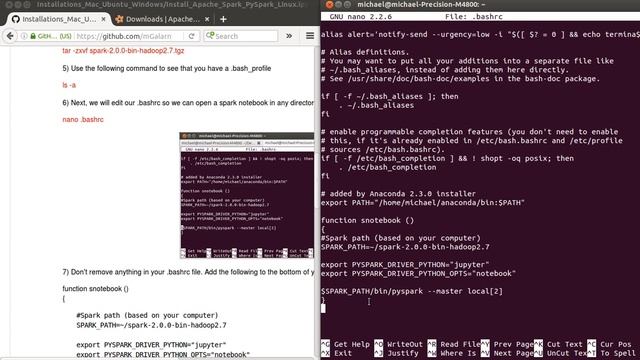Click the search engine magnifier icon

[x=210, y=36]
